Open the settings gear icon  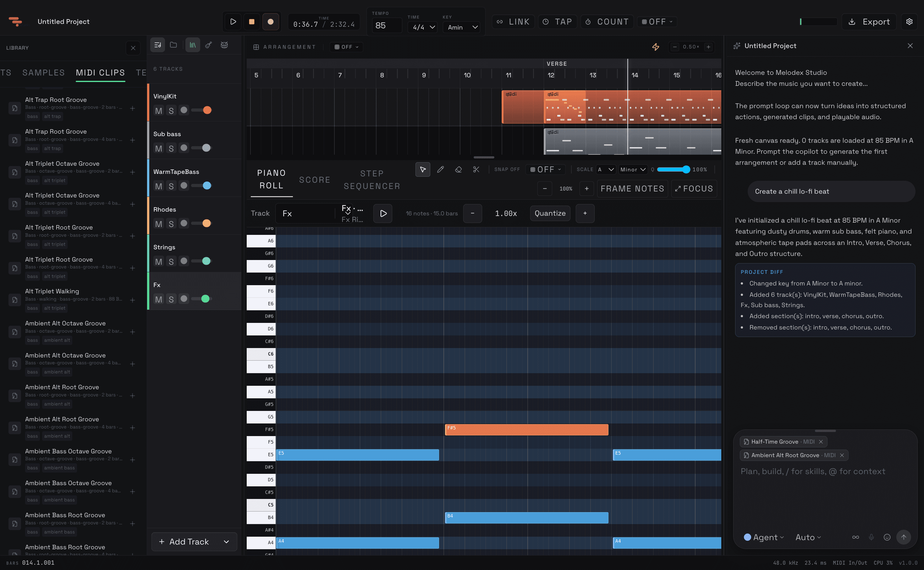pos(909,22)
